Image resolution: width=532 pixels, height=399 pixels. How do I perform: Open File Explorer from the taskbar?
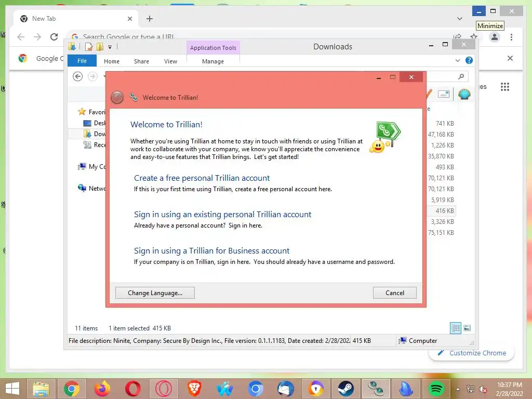point(41,389)
